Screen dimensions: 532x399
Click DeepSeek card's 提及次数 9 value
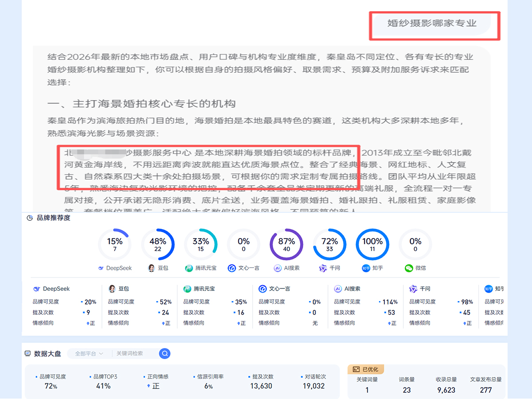(x=88, y=313)
